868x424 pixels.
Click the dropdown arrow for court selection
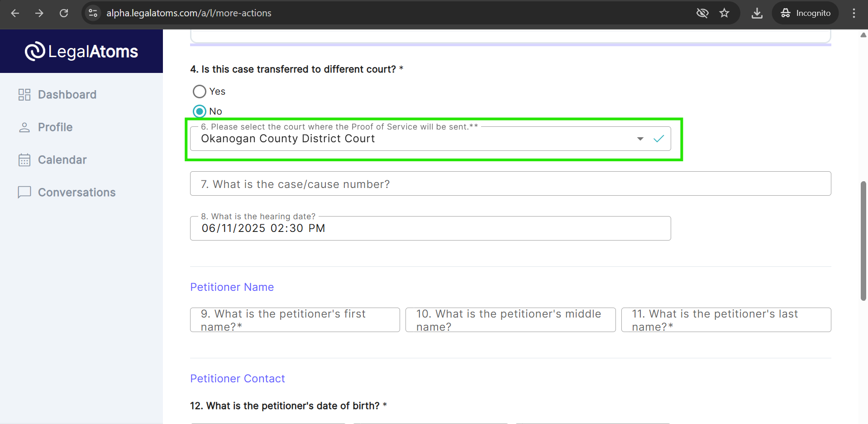point(640,139)
